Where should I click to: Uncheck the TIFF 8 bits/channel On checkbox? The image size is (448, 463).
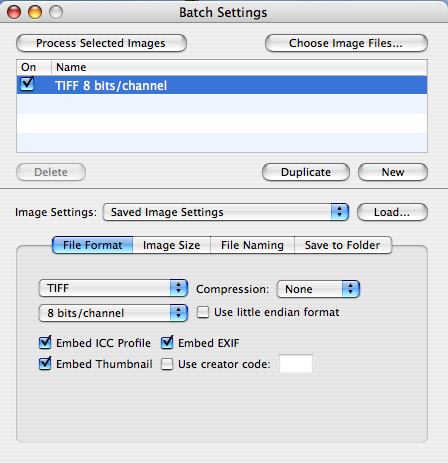(x=27, y=84)
